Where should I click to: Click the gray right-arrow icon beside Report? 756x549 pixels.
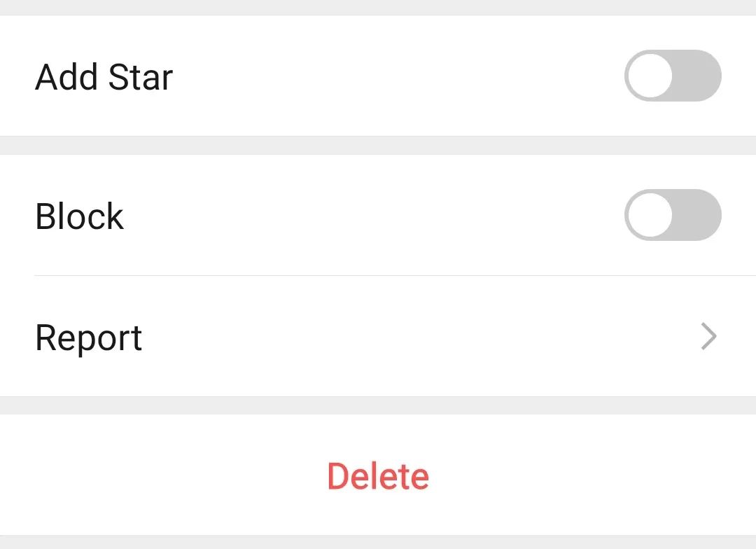pos(708,336)
